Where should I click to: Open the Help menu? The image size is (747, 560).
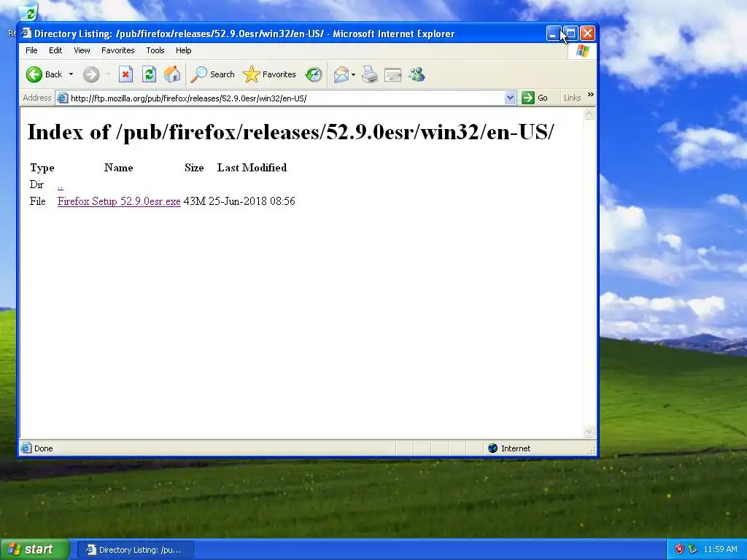pos(183,50)
